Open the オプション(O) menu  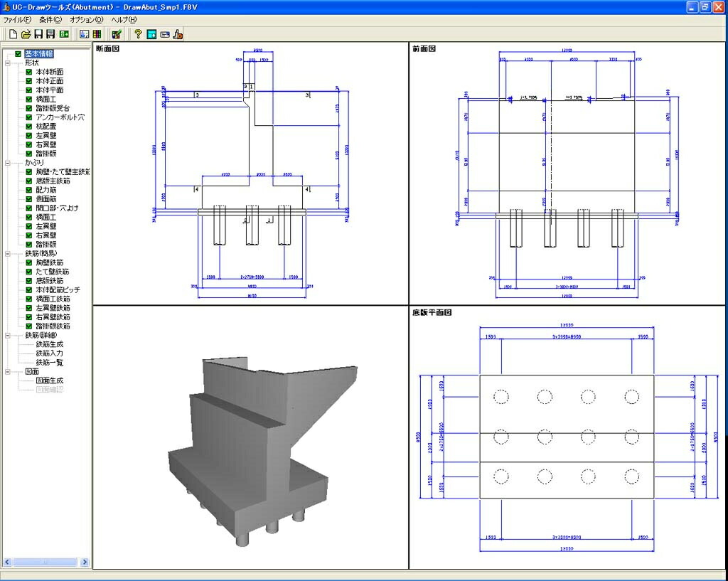tap(86, 20)
